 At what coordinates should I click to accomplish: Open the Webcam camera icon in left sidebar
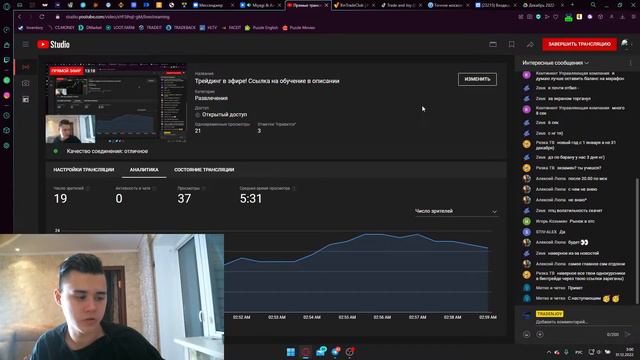[x=26, y=83]
